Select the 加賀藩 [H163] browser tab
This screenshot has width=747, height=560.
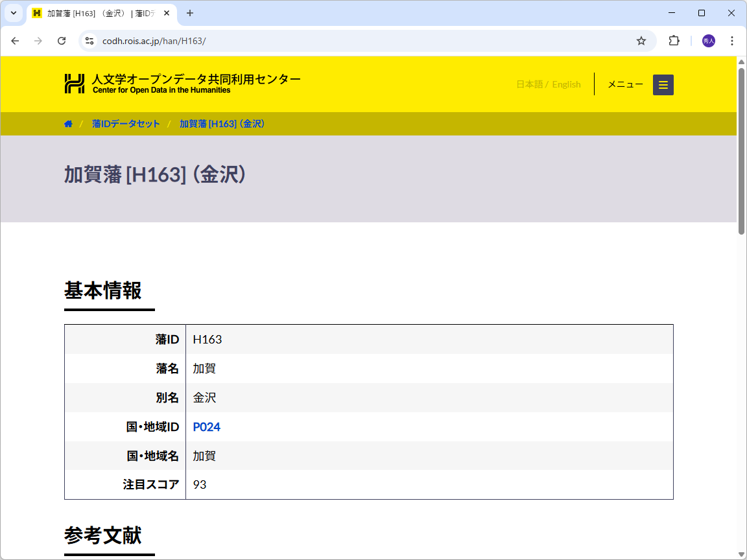pyautogui.click(x=101, y=14)
